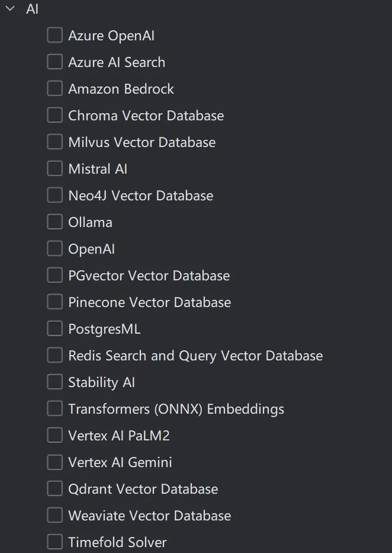Check Redis Search and Query Vector Database
The height and width of the screenshot is (553, 392).
coord(54,356)
